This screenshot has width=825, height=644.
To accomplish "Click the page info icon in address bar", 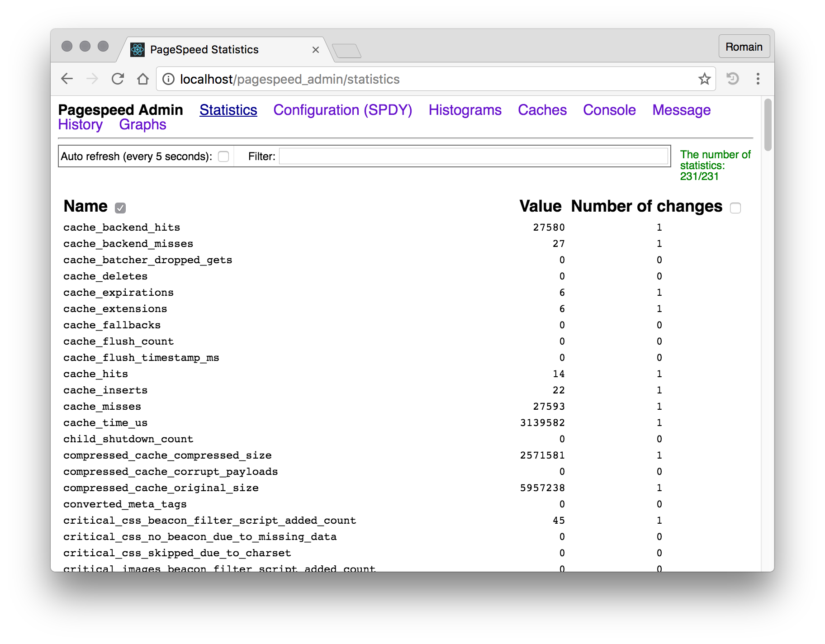I will (x=168, y=79).
